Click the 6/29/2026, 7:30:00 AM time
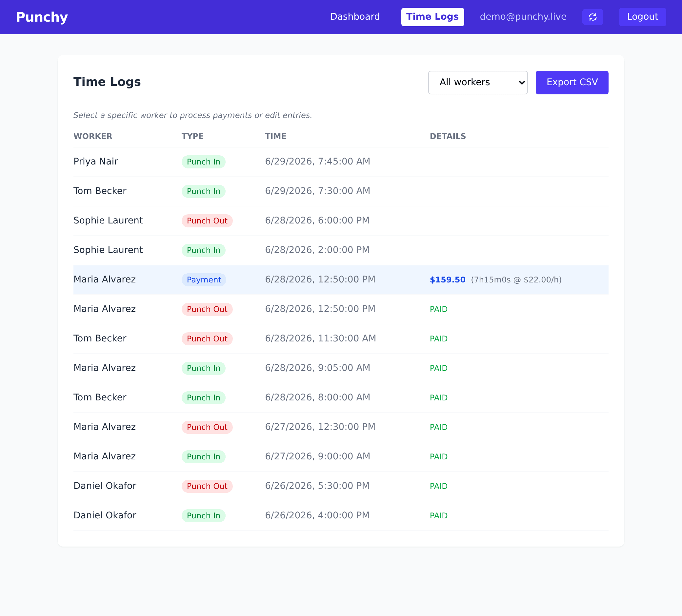682x616 pixels. click(x=317, y=191)
